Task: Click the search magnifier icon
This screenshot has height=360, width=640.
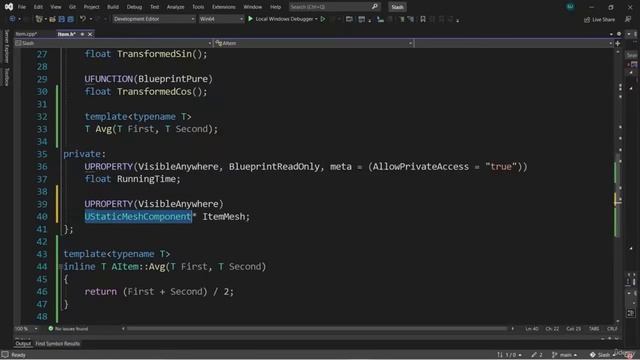Action: tap(375, 7)
